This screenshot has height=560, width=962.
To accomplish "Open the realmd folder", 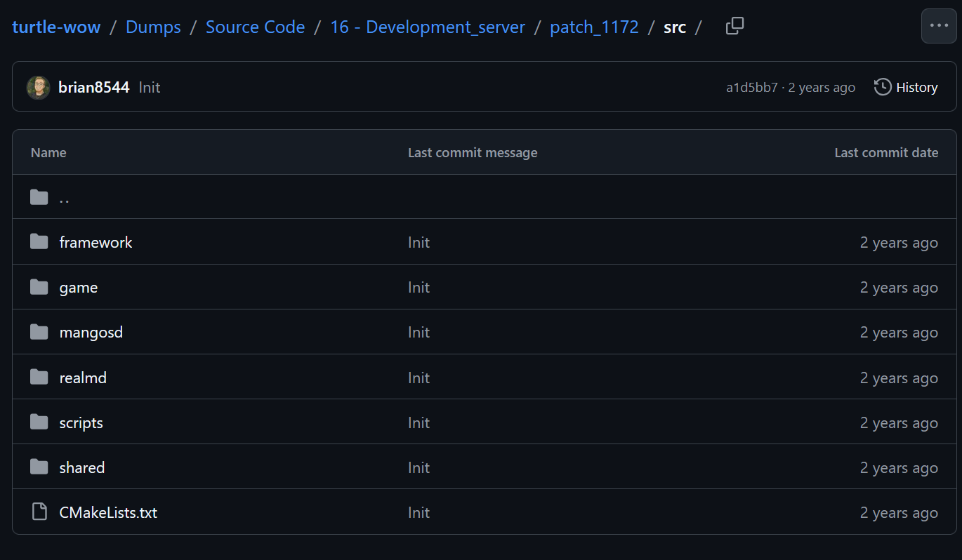I will [83, 378].
